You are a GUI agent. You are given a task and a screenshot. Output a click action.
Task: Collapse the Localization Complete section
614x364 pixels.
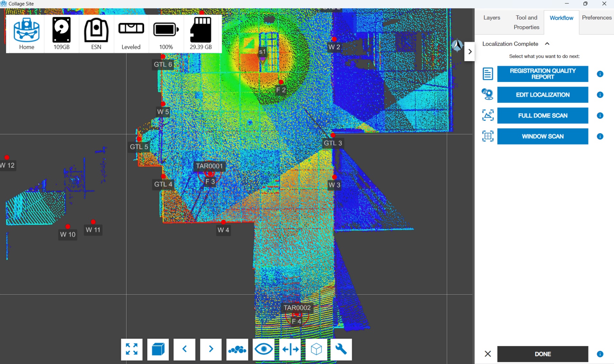(547, 44)
